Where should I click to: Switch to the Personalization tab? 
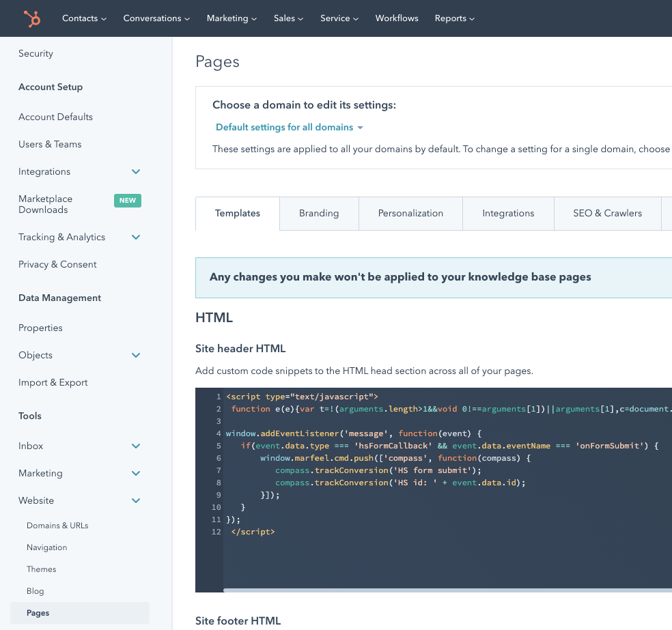pyautogui.click(x=410, y=213)
